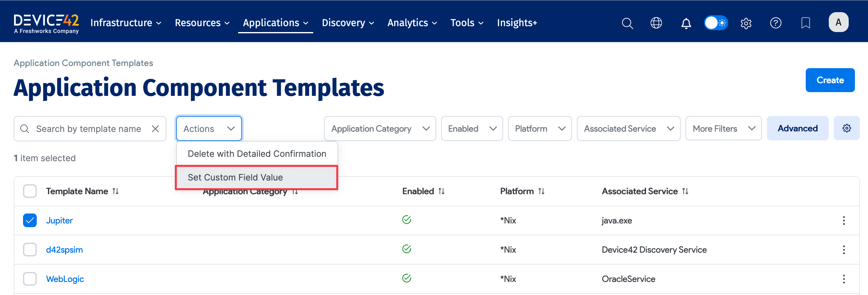Click the table settings gear beside Advanced
The width and height of the screenshot is (868, 295).
coord(847,128)
